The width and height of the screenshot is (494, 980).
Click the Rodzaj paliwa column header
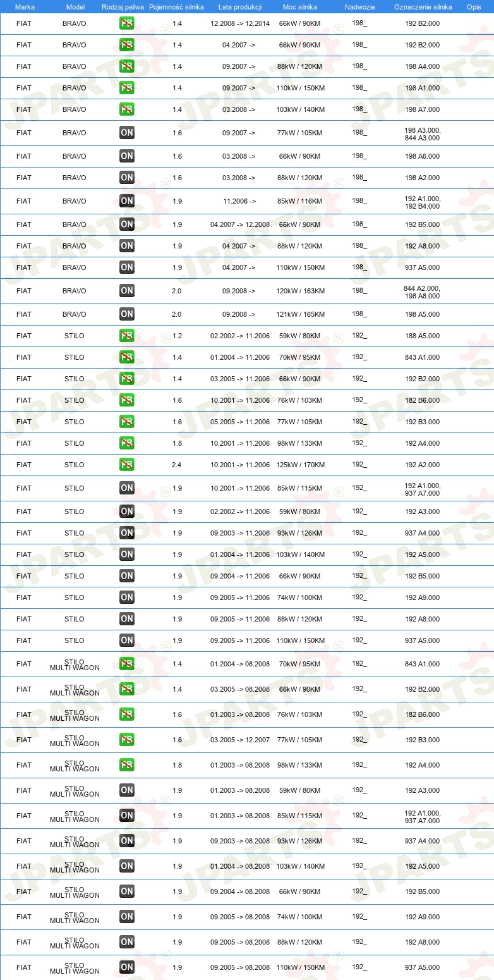click(x=123, y=7)
